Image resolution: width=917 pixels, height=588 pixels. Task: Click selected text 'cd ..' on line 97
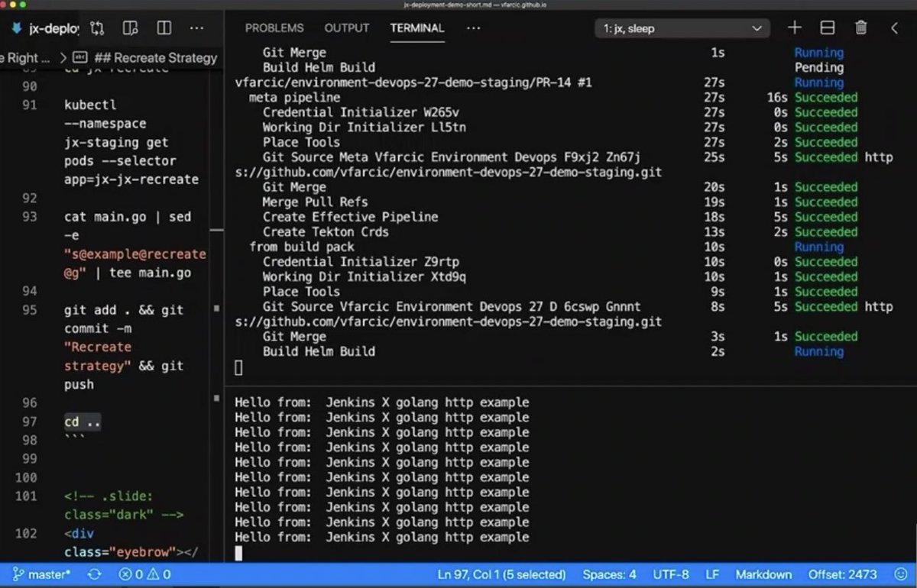pyautogui.click(x=83, y=422)
